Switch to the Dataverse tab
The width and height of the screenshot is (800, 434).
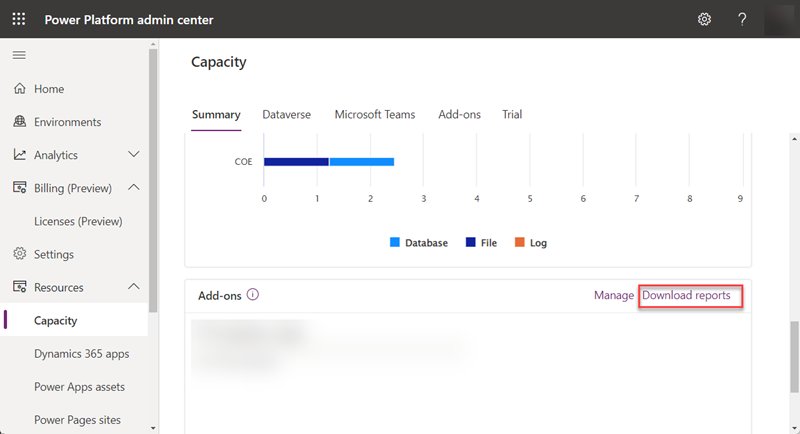point(286,115)
